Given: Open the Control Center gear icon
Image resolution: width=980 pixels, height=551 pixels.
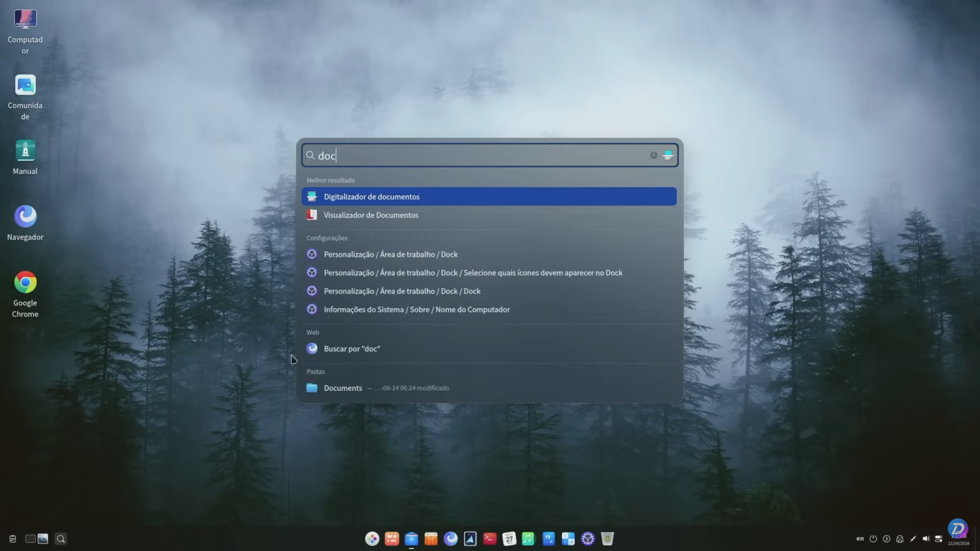Looking at the screenshot, I should click(x=587, y=539).
